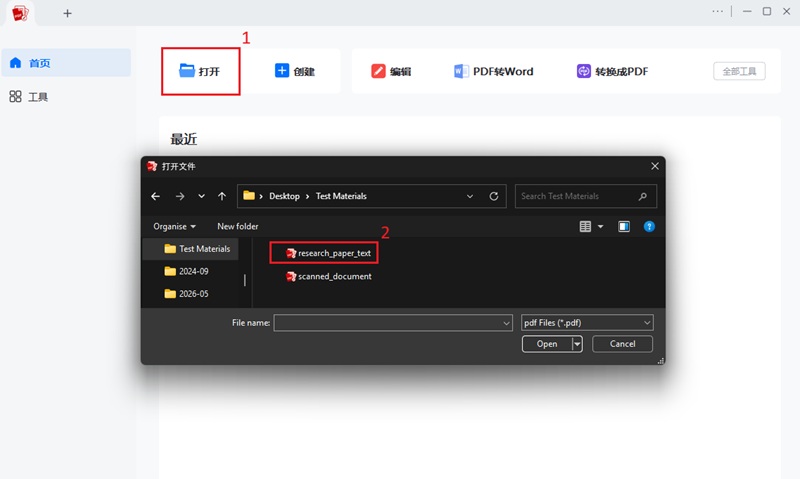Image resolution: width=800 pixels, height=479 pixels.
Task: Change the view layout icon
Action: [x=585, y=226]
